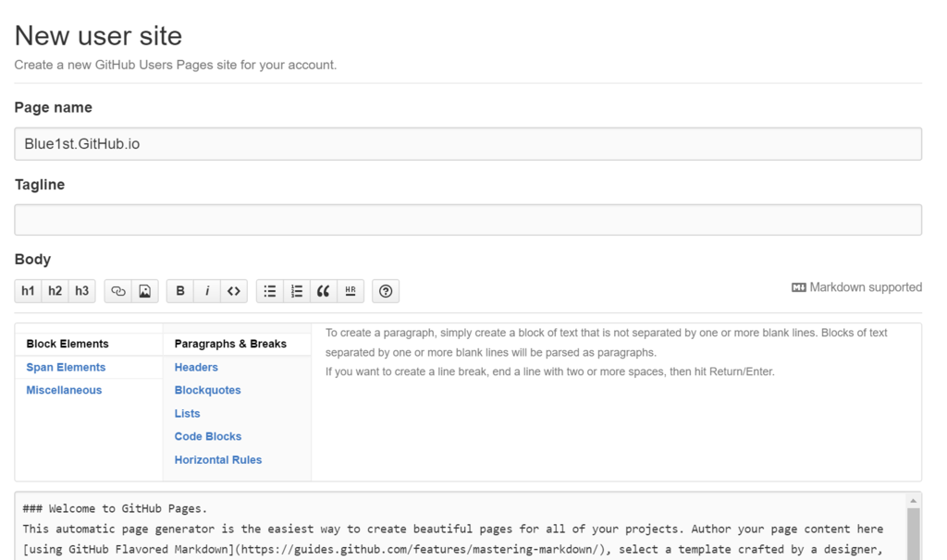947x560 pixels.
Task: Insert an h1 heading
Action: pos(28,291)
